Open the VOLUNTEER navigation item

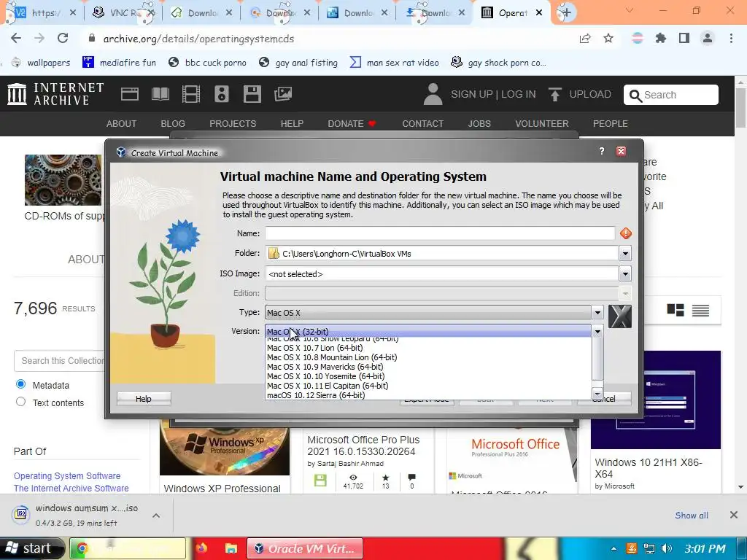[542, 124]
